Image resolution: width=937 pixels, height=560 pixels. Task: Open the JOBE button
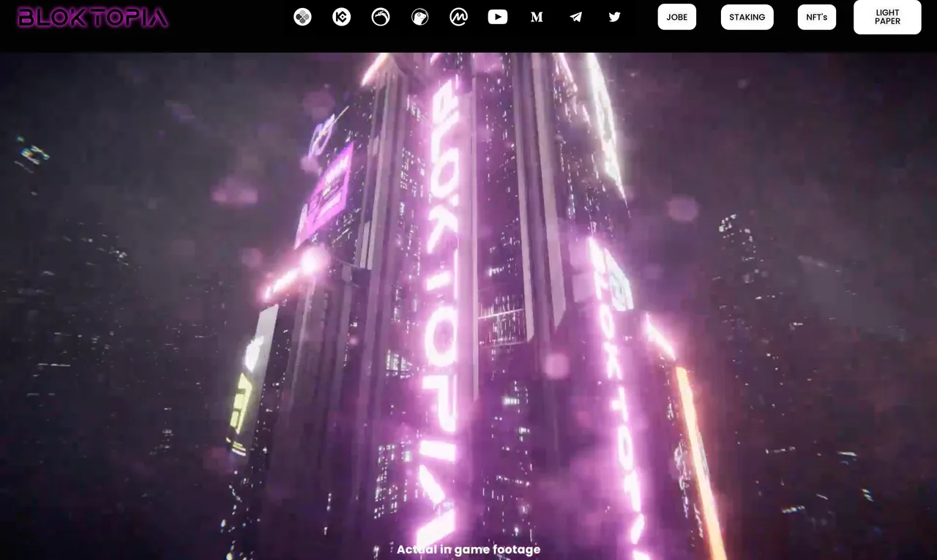click(x=677, y=17)
